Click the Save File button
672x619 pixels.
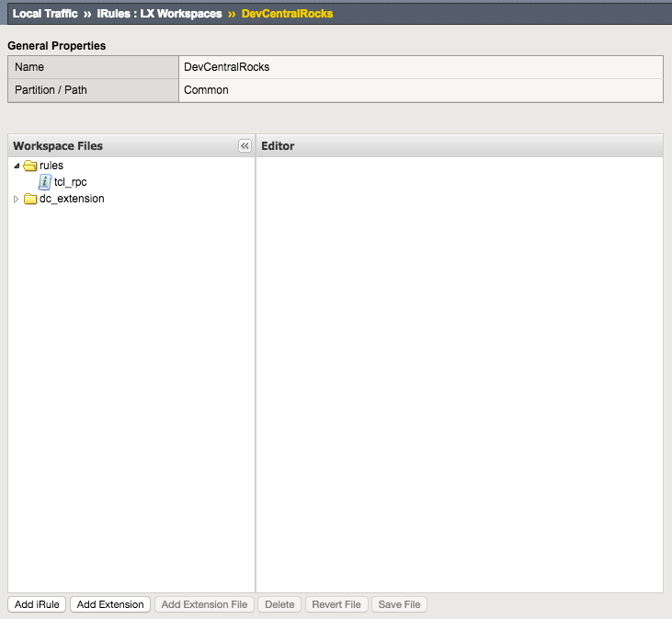coord(399,604)
